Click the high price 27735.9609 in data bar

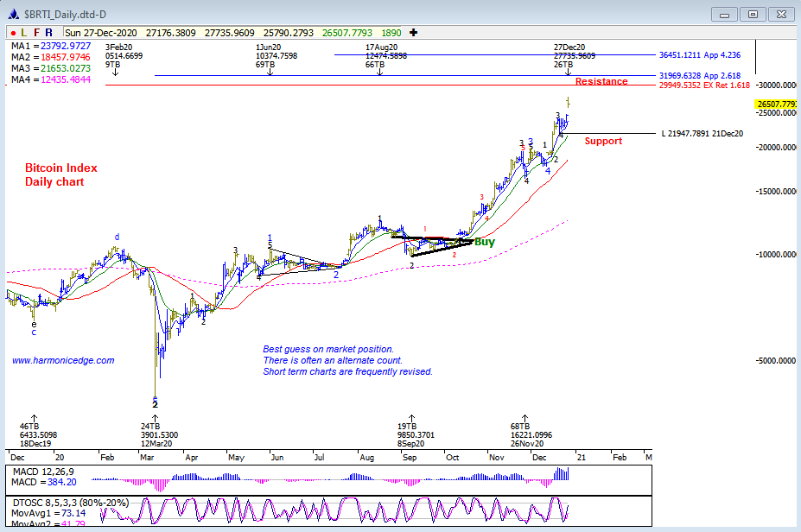[229, 33]
